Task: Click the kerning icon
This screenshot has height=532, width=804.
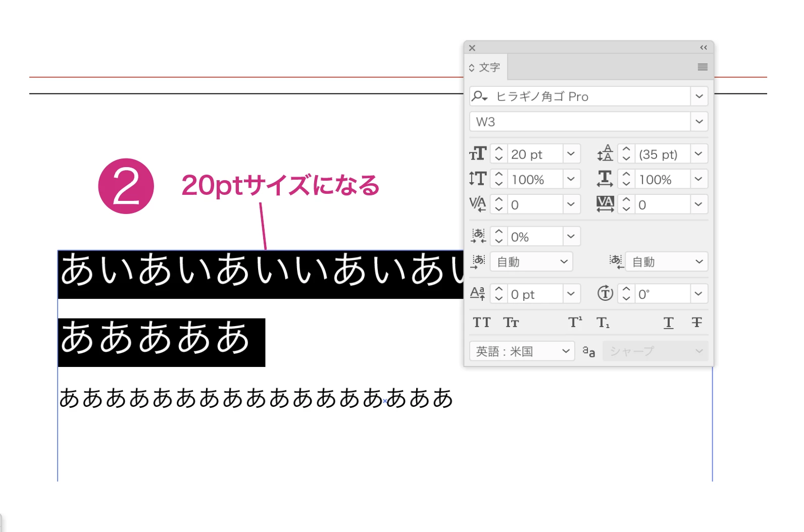Action: pos(478,204)
